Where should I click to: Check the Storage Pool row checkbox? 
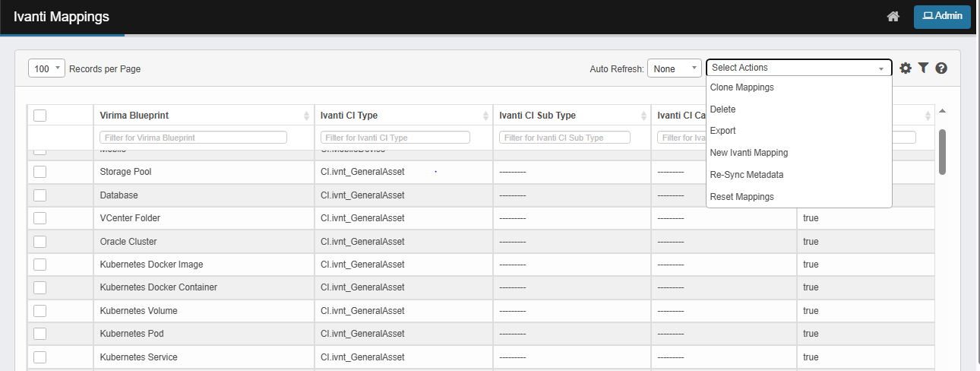coord(40,172)
